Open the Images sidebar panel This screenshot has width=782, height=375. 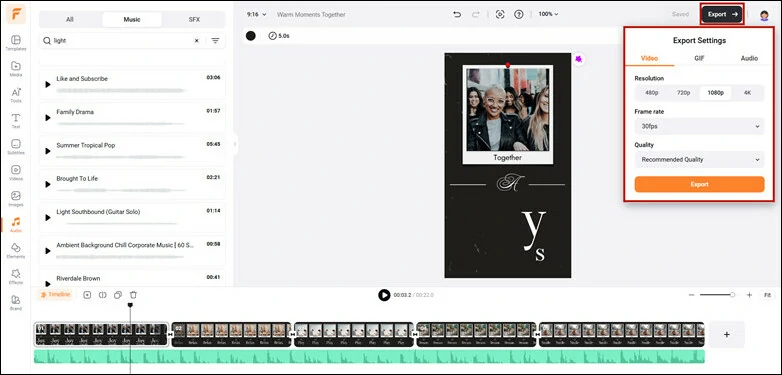pyautogui.click(x=16, y=198)
